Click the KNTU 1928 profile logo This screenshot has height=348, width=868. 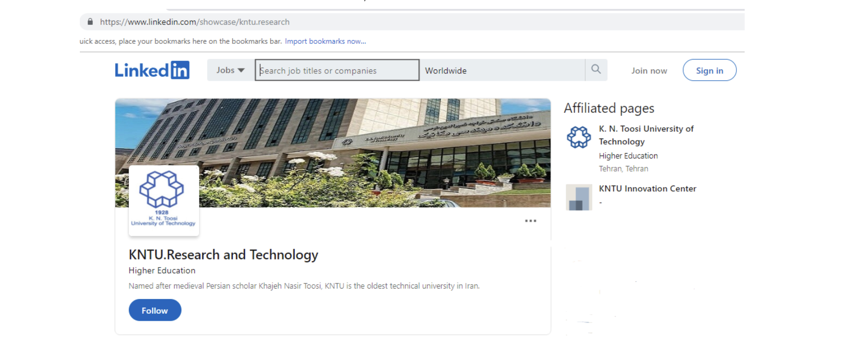[x=164, y=200]
